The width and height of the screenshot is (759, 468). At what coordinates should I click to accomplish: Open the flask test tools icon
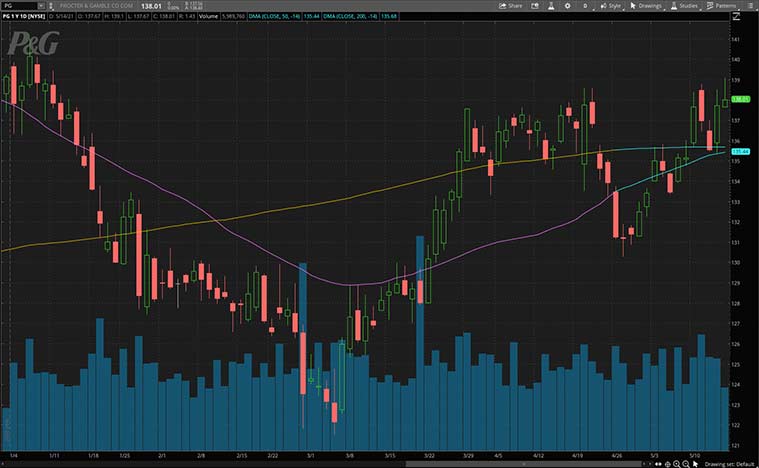coord(548,5)
